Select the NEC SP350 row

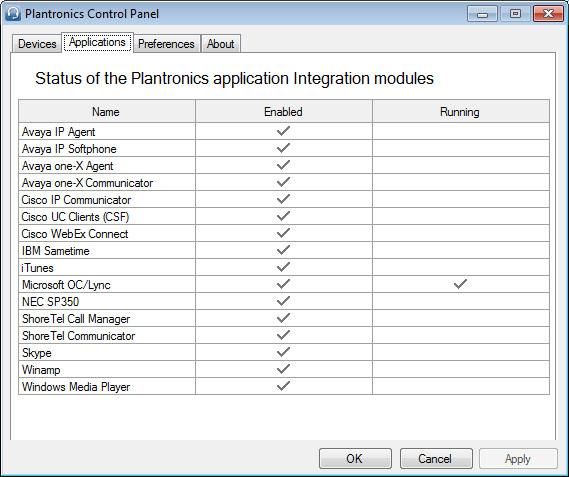[284, 301]
